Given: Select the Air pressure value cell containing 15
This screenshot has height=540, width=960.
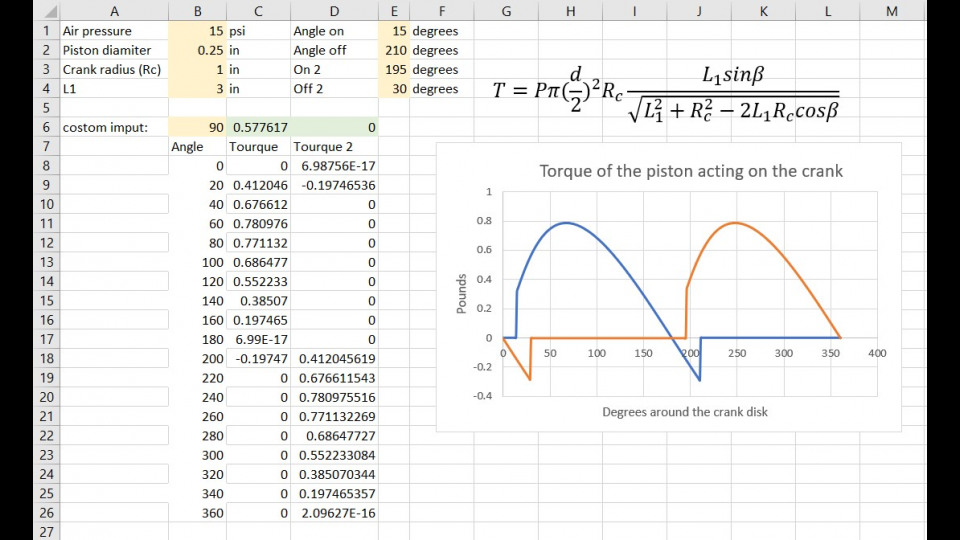Looking at the screenshot, I should click(x=197, y=31).
